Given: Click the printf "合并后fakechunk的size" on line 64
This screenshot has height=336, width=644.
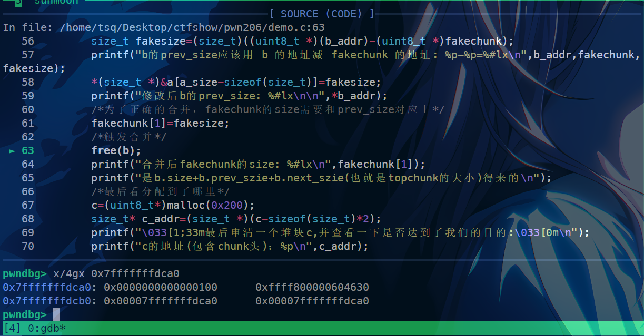Looking at the screenshot, I should [x=258, y=164].
